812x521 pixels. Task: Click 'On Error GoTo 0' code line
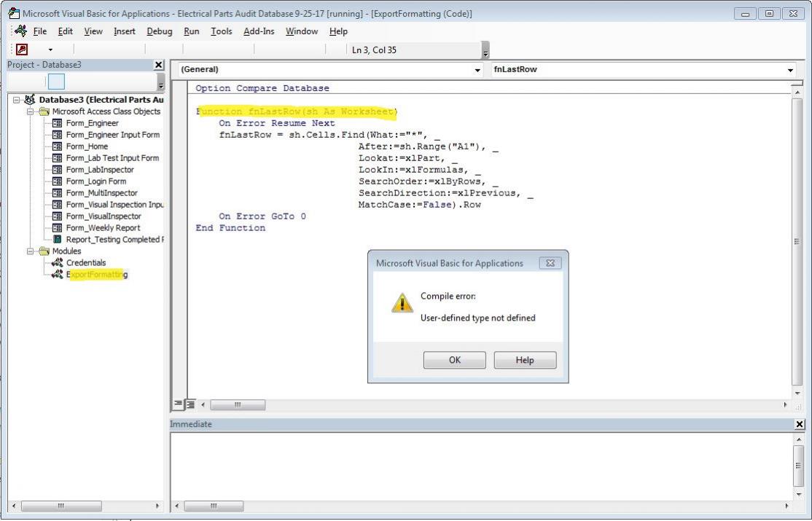(x=262, y=216)
